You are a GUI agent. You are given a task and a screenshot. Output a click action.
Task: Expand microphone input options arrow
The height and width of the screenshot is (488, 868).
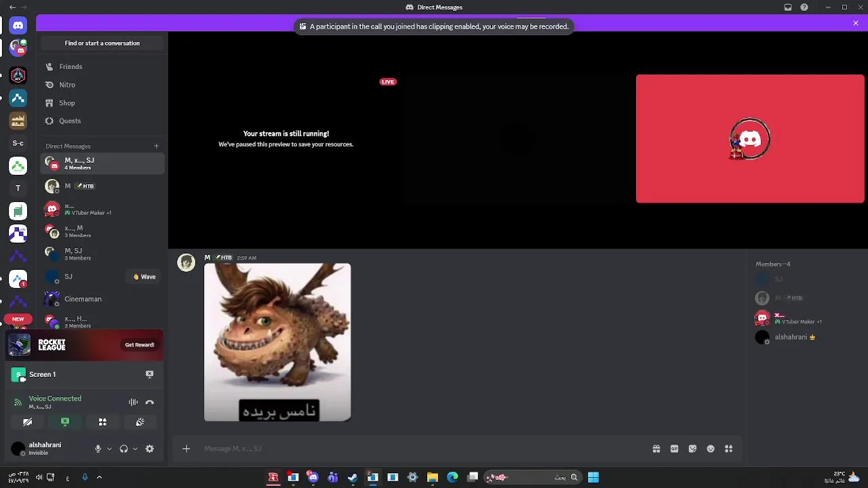point(109,449)
